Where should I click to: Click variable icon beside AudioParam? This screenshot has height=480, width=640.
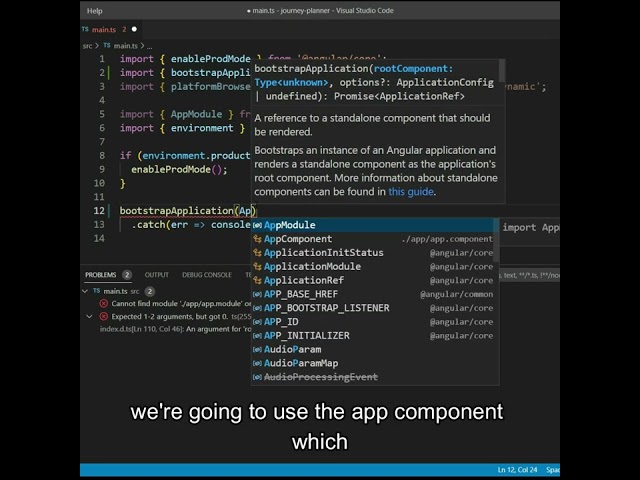point(257,350)
